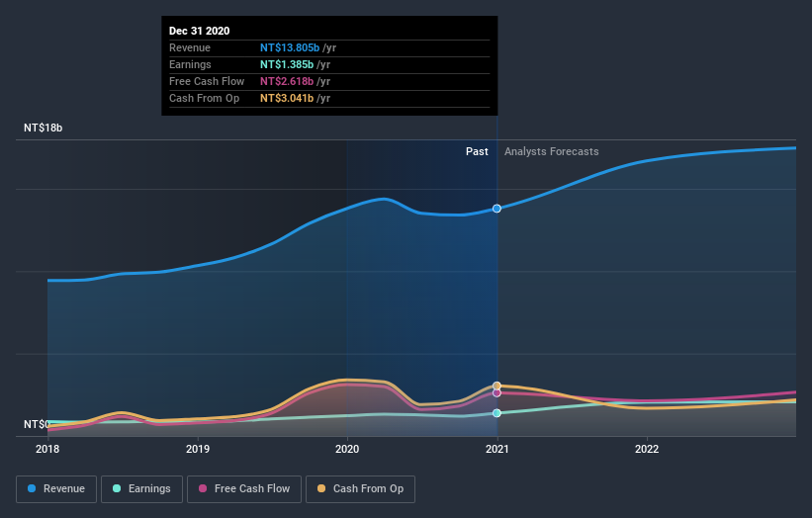Click the NT$18b y-axis label
The height and width of the screenshot is (518, 812).
43,128
